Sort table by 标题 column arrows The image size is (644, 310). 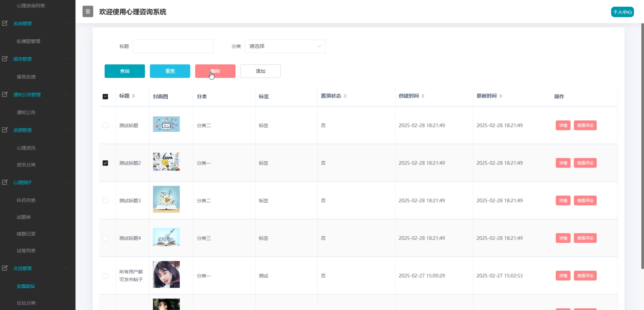tap(134, 96)
